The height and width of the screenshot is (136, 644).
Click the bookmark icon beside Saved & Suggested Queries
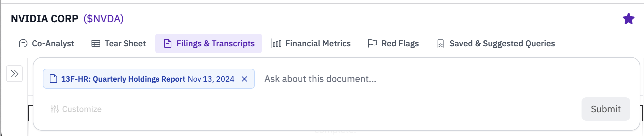[x=441, y=44]
